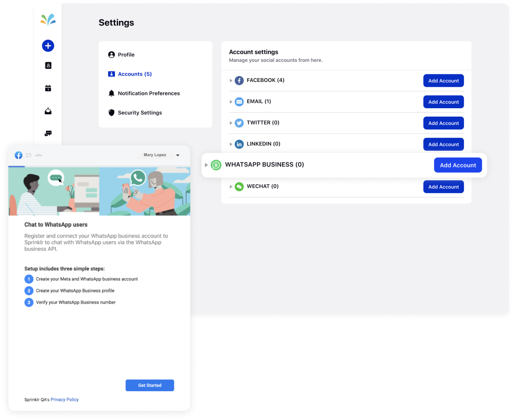Image resolution: width=514 pixels, height=420 pixels.
Task: Click the publish tray icon in the sidebar
Action: coord(48,111)
